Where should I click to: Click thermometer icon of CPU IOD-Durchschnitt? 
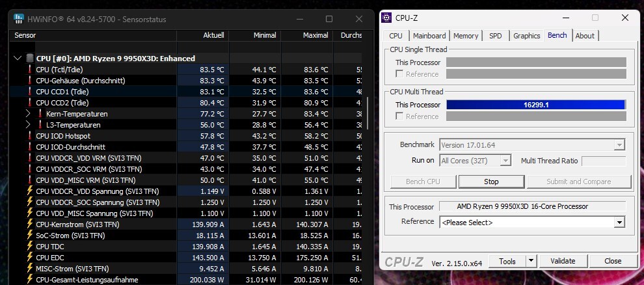click(x=29, y=147)
